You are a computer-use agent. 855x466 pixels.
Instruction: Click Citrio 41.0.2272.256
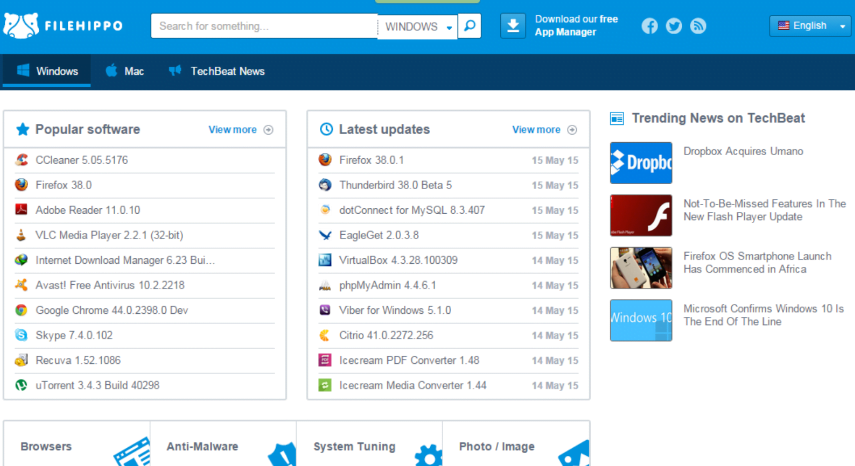tap(386, 335)
